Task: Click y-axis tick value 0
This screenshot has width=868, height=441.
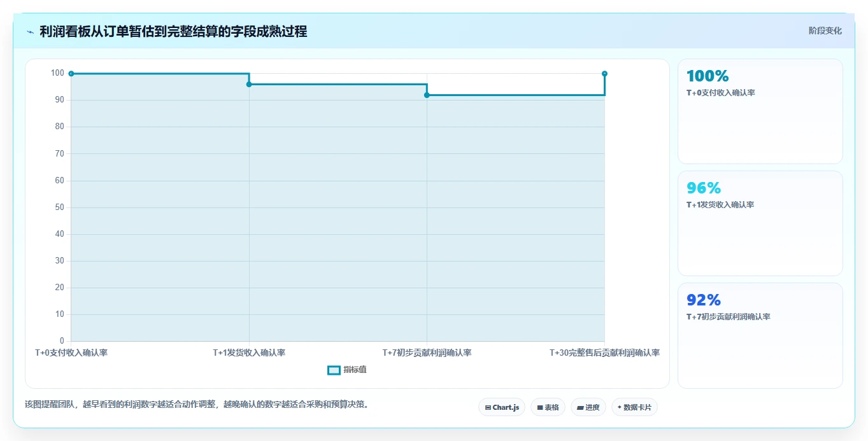Action: [x=62, y=341]
